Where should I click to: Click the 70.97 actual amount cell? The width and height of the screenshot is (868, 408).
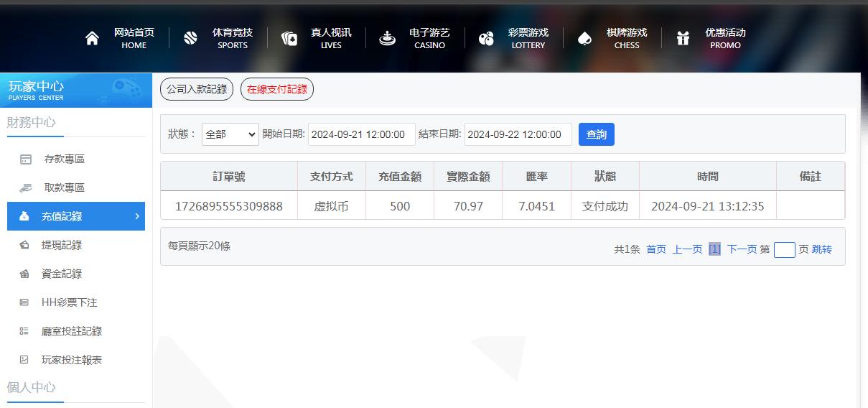[x=468, y=206]
